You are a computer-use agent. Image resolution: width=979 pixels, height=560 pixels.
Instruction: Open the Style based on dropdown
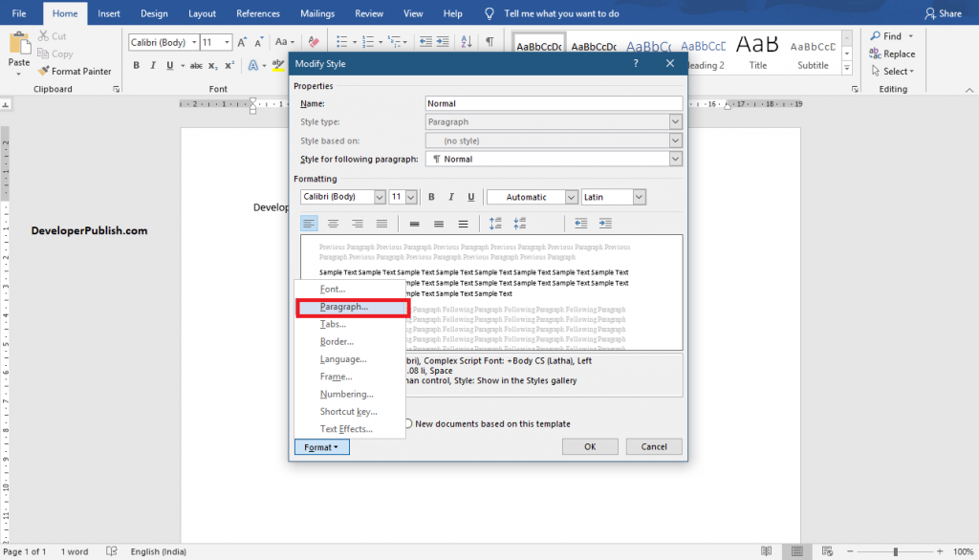click(x=676, y=140)
